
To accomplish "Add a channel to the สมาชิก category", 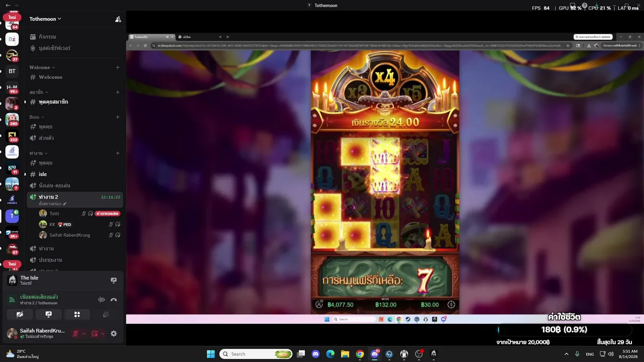I will click(x=118, y=92).
